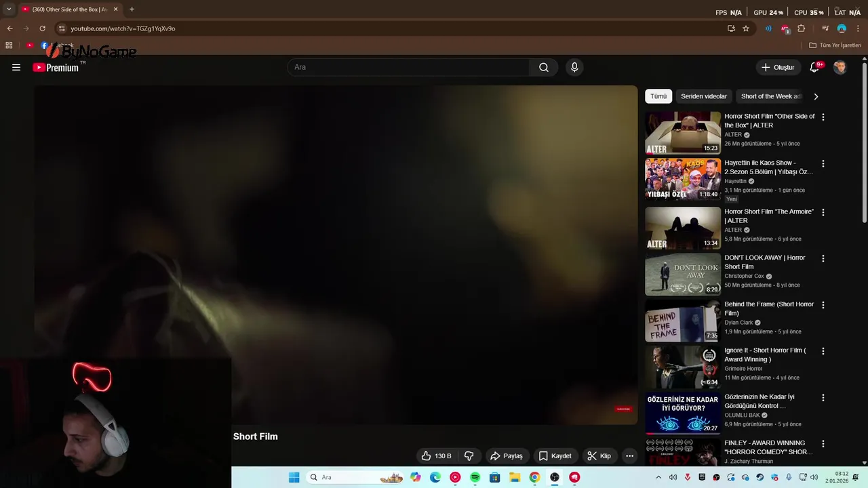This screenshot has height=488, width=868.
Task: Open options for DON'T LOOK AWAY video
Action: pyautogui.click(x=823, y=258)
